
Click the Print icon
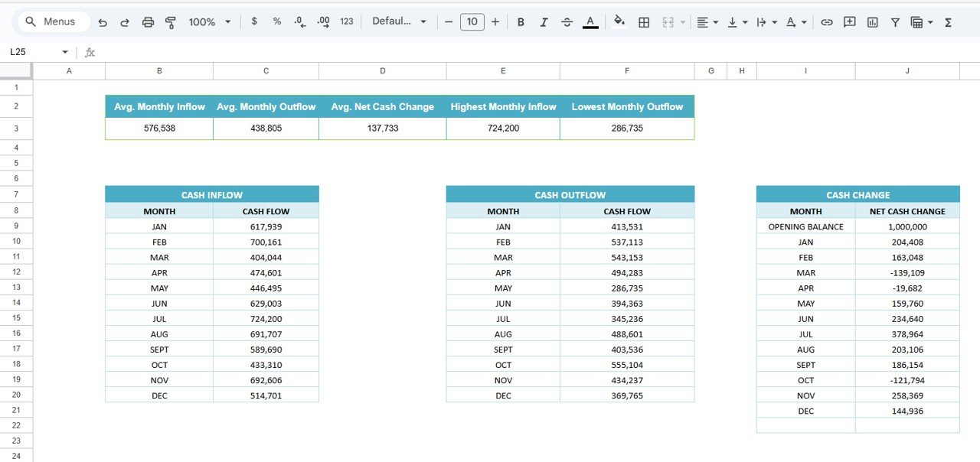[x=148, y=22]
